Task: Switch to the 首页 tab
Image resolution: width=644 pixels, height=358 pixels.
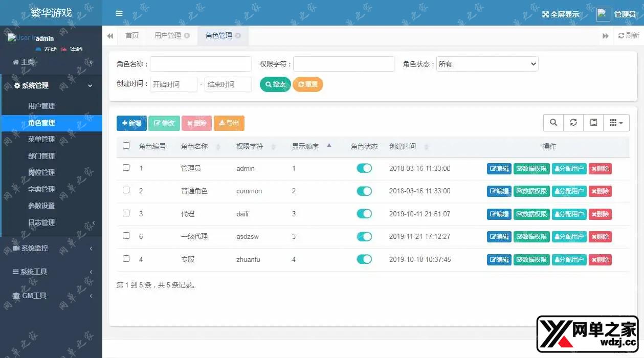Action: point(132,36)
